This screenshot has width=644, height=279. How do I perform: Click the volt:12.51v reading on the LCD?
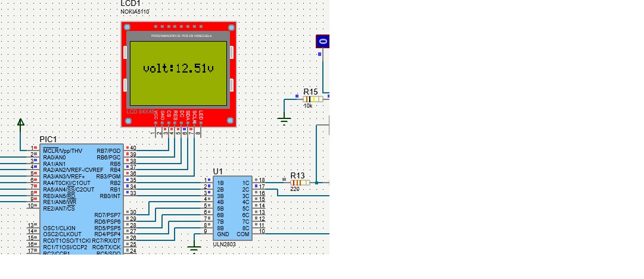179,68
